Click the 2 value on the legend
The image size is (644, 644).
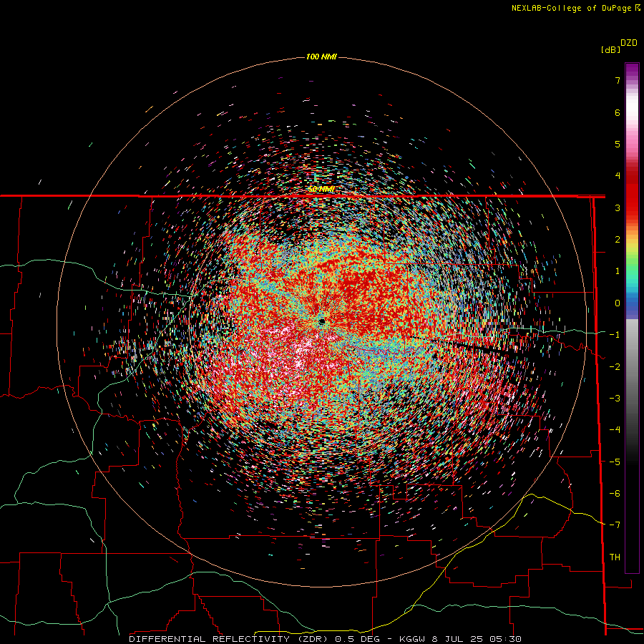point(618,240)
